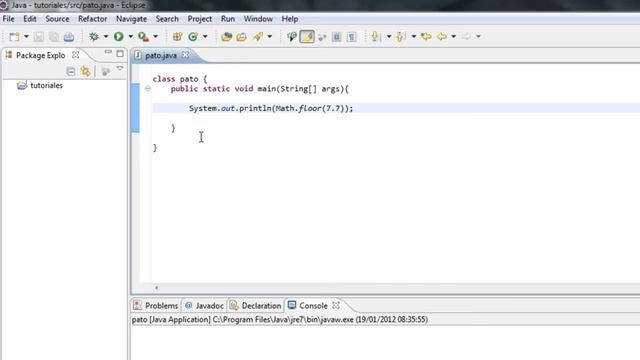Open the Edit menu

[x=30, y=19]
